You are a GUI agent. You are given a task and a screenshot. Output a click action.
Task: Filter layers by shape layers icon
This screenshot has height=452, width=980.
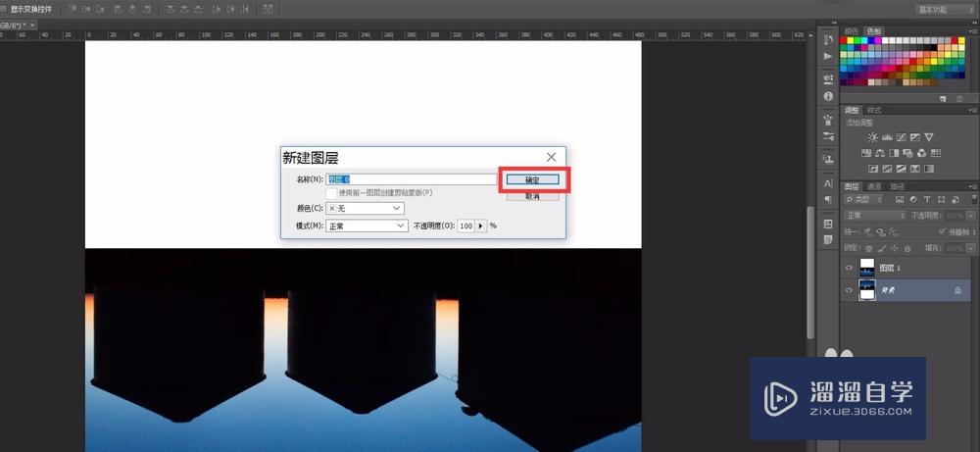click(x=941, y=199)
